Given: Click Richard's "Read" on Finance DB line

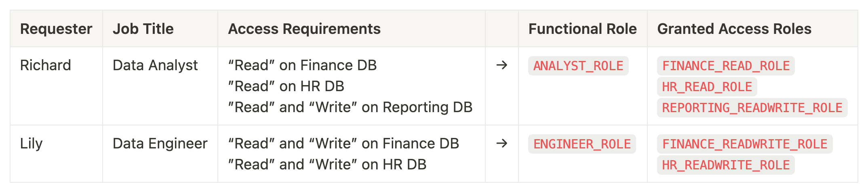Looking at the screenshot, I should pyautogui.click(x=302, y=65).
